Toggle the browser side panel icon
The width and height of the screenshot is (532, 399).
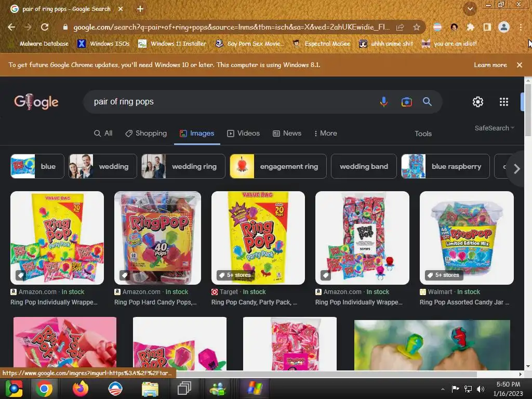pyautogui.click(x=487, y=27)
